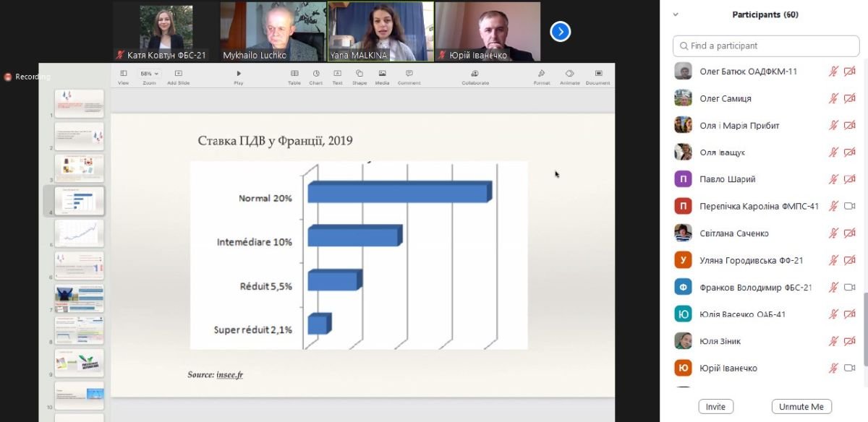Screen dimensions: 868x422
Task: Click the camera-off icon for Юля Зіник
Action: click(x=850, y=341)
